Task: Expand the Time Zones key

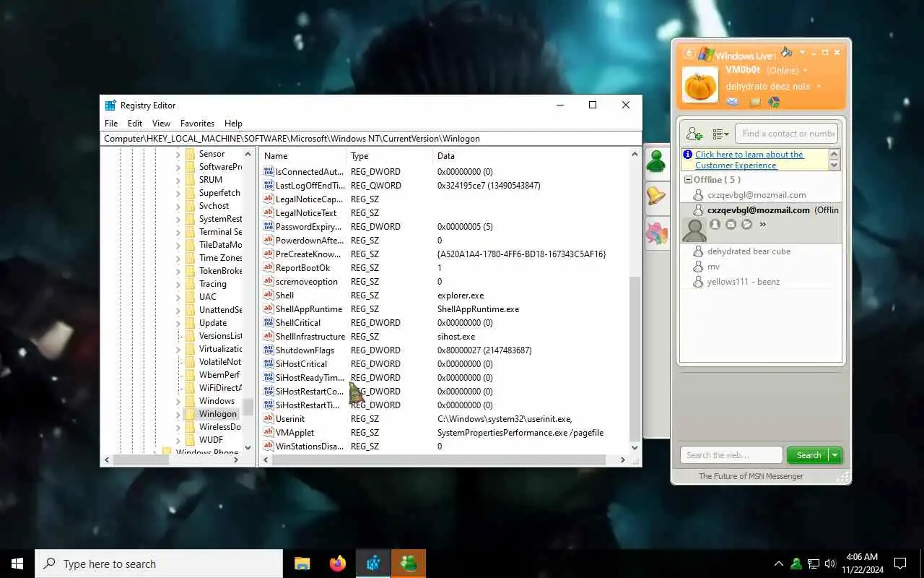Action: click(178, 258)
